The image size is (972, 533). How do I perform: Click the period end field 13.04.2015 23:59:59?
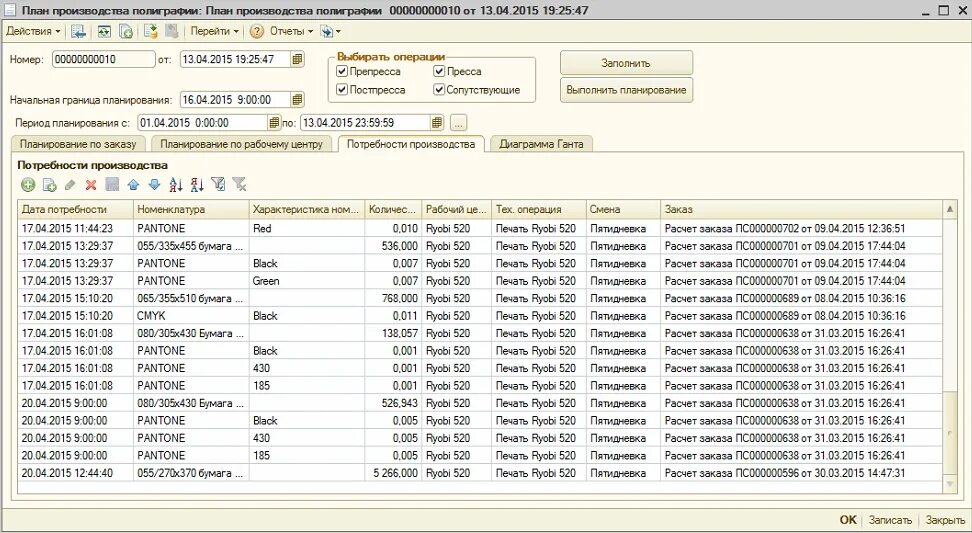click(x=365, y=123)
